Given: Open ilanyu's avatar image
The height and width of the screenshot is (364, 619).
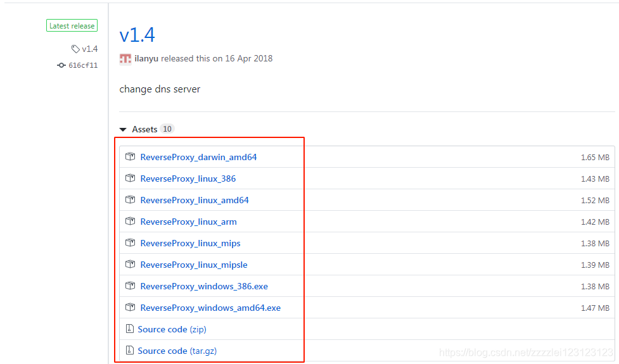Looking at the screenshot, I should (125, 59).
